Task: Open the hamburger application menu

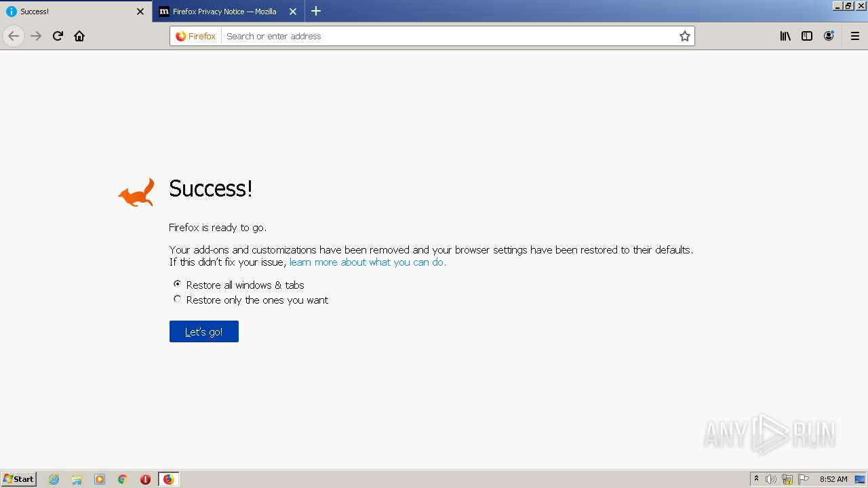Action: click(x=855, y=36)
